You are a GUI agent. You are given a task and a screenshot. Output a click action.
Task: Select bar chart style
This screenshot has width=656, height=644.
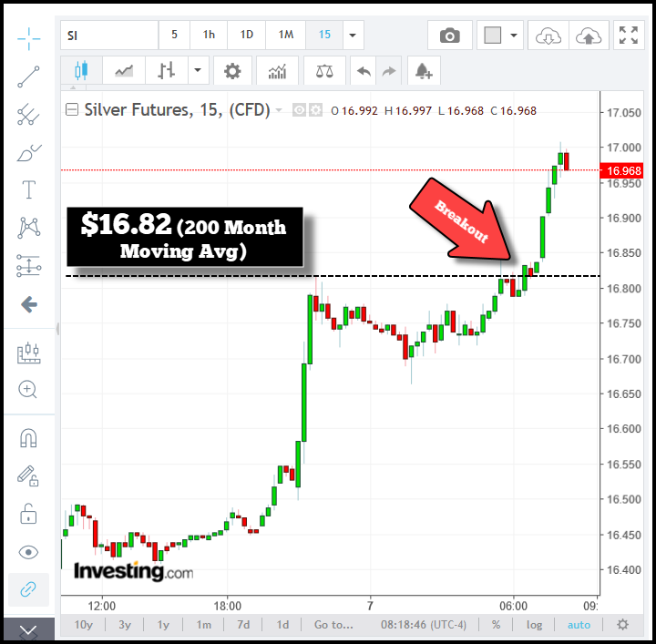click(x=167, y=71)
